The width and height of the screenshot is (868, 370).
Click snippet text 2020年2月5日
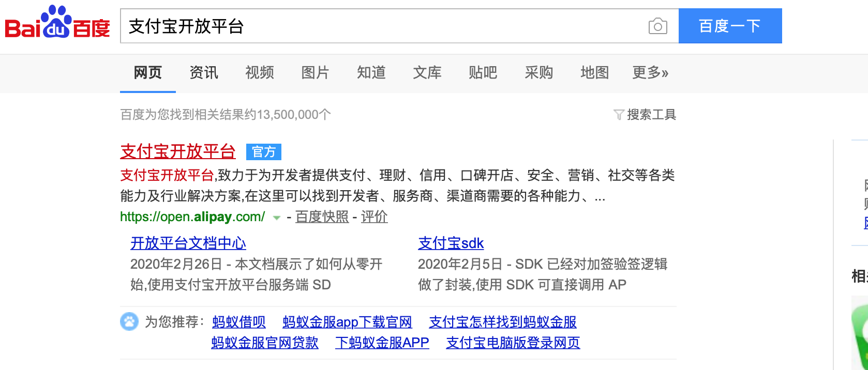460,265
